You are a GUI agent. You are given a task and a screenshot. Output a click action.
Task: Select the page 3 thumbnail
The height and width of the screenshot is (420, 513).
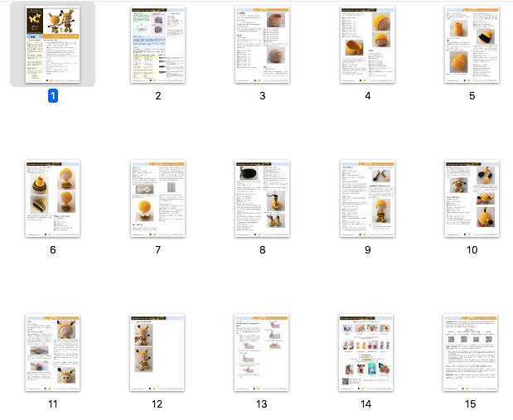262,45
